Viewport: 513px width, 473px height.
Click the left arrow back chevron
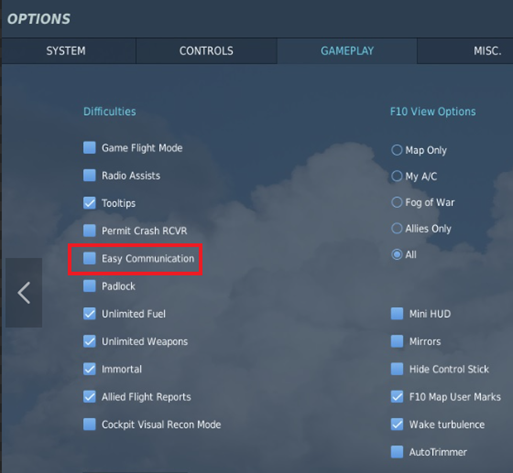[24, 293]
